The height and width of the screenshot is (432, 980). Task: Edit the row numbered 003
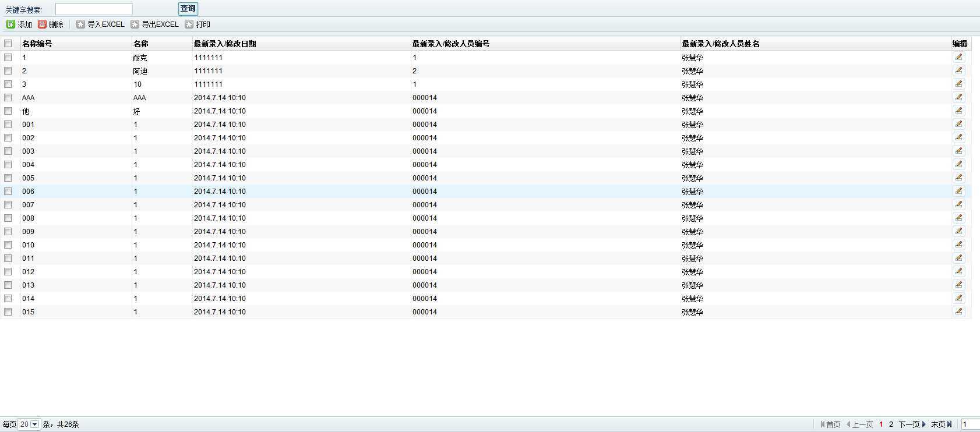(x=958, y=151)
